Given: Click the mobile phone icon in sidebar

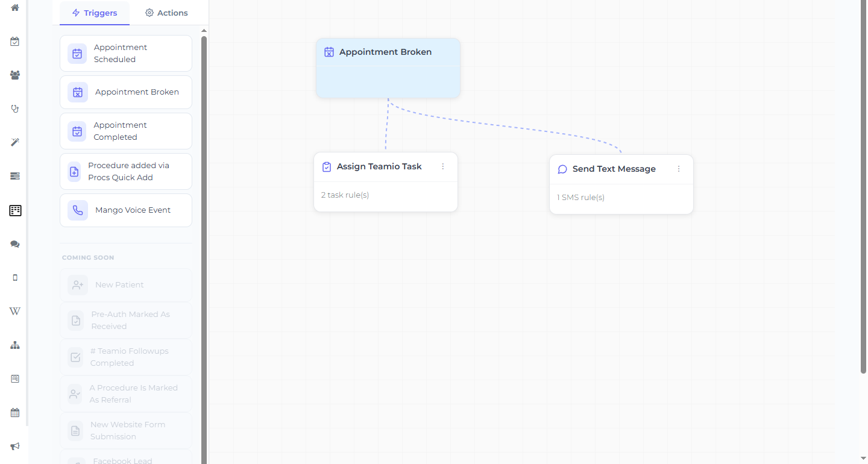Looking at the screenshot, I should [x=15, y=277].
